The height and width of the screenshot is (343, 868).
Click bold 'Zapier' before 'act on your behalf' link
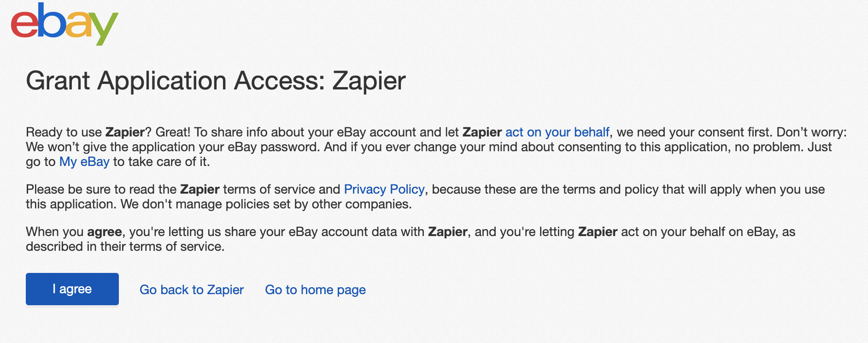(482, 132)
